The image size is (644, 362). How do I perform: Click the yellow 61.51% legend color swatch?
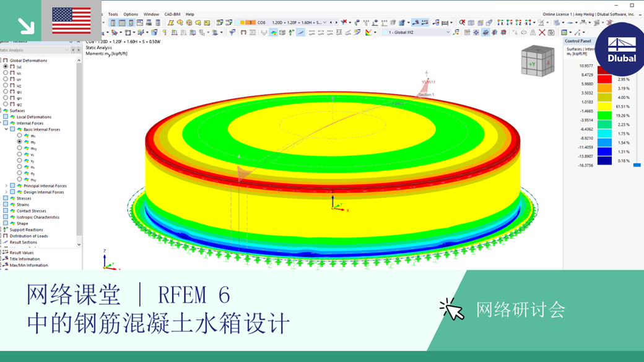(x=604, y=106)
